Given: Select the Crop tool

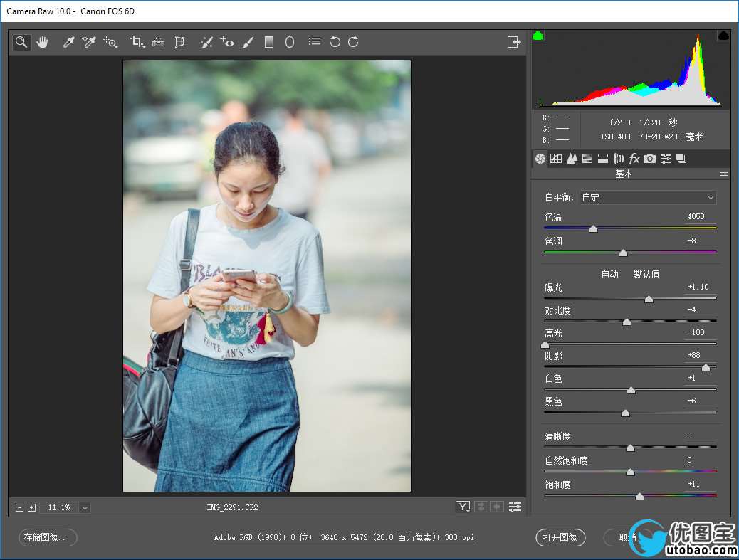Looking at the screenshot, I should (136, 42).
